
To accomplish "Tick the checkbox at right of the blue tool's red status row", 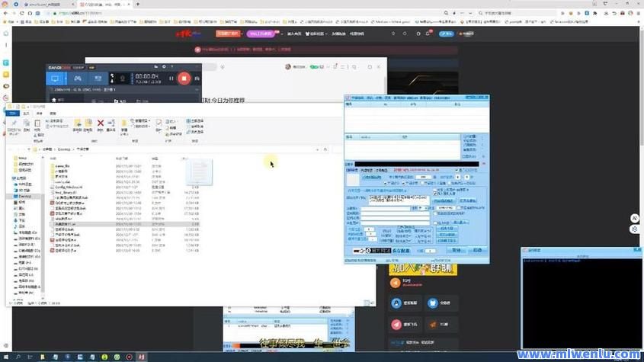I will pyautogui.click(x=457, y=170).
